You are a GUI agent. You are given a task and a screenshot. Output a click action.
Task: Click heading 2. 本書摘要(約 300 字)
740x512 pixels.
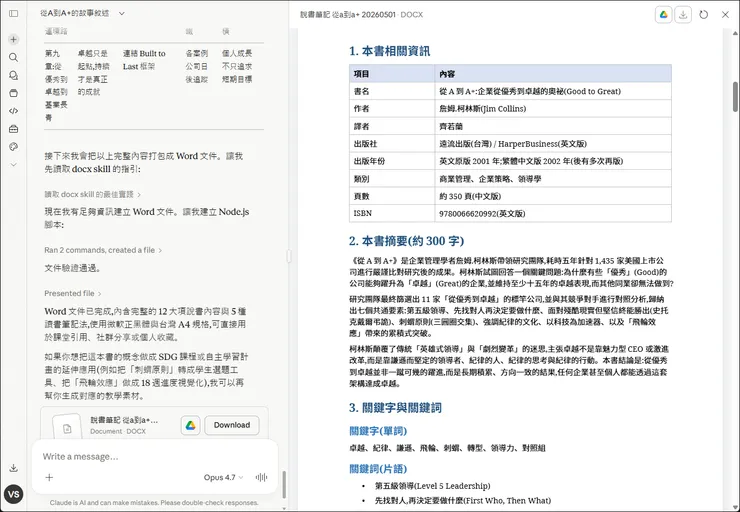point(406,241)
